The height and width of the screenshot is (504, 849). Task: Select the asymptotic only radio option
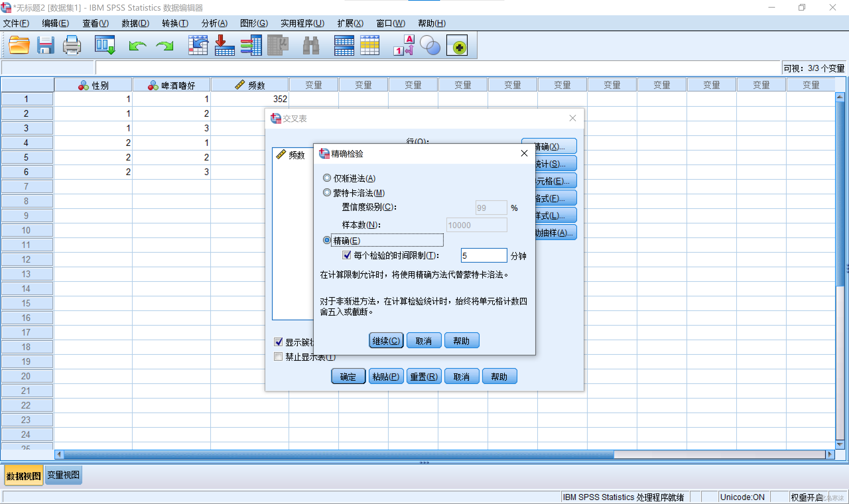coord(327,178)
